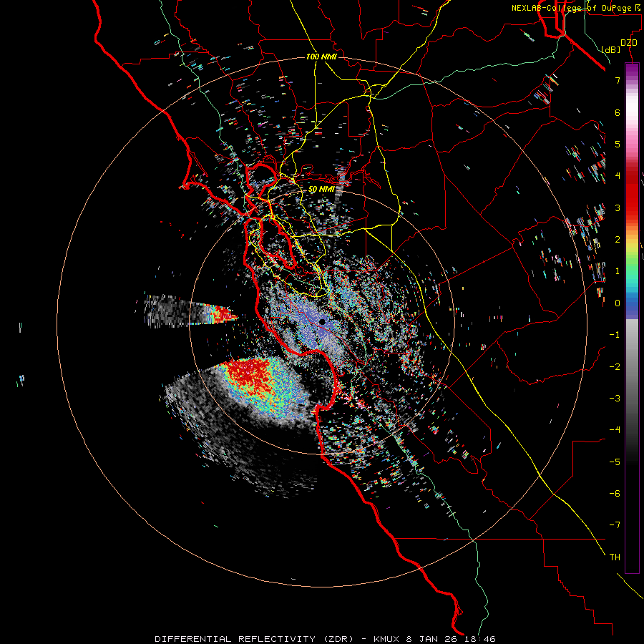Click the -7 value on the color scale

[x=615, y=525]
